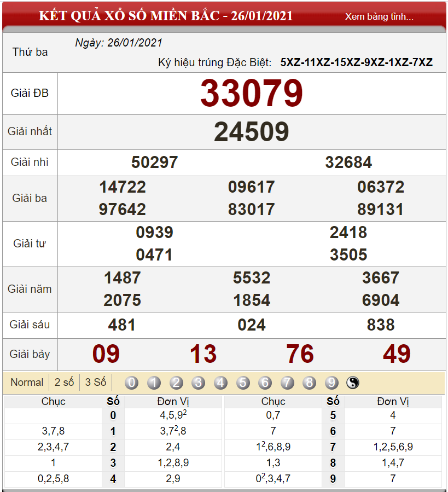Click the Giải ĐB row label

[x=30, y=93]
